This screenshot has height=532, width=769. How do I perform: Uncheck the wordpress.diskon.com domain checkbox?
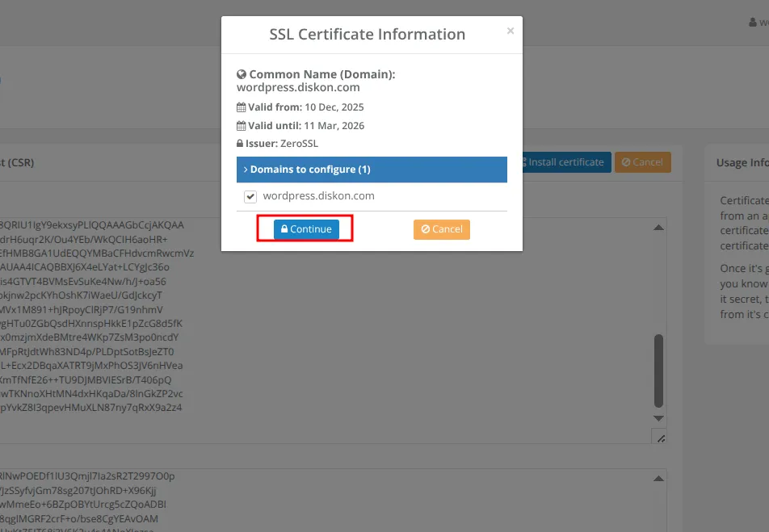(250, 195)
